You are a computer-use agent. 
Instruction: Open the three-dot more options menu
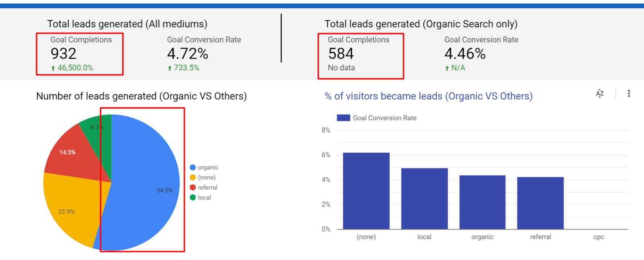pyautogui.click(x=629, y=94)
